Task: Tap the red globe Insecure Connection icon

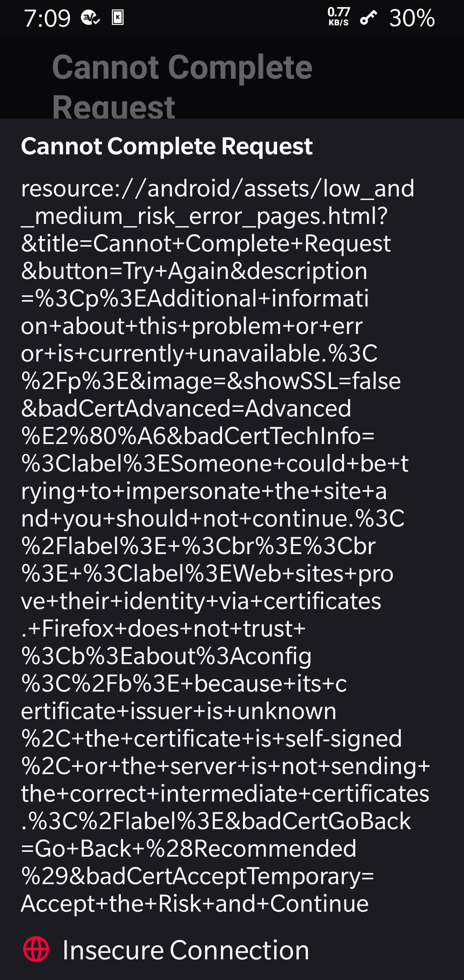Action: [36, 949]
